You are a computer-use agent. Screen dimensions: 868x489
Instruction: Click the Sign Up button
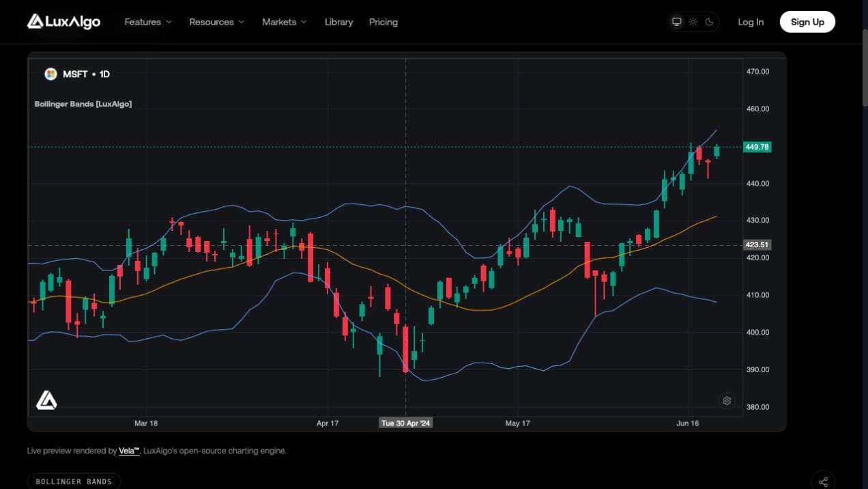(x=807, y=22)
